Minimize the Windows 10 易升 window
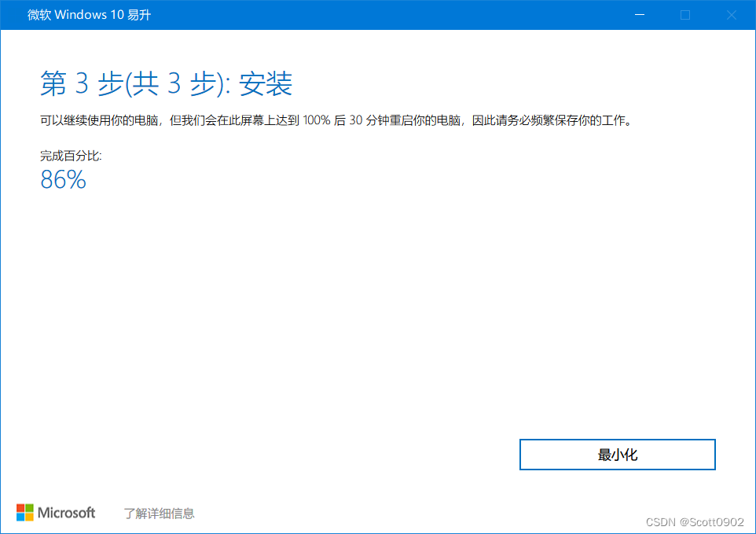756x534 pixels. tap(640, 15)
